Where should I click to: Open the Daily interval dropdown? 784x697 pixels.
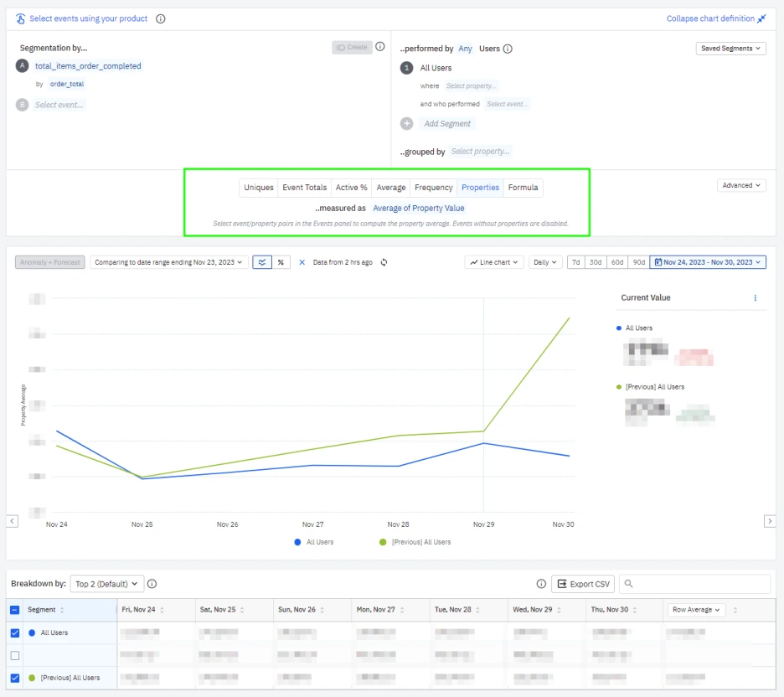point(545,262)
